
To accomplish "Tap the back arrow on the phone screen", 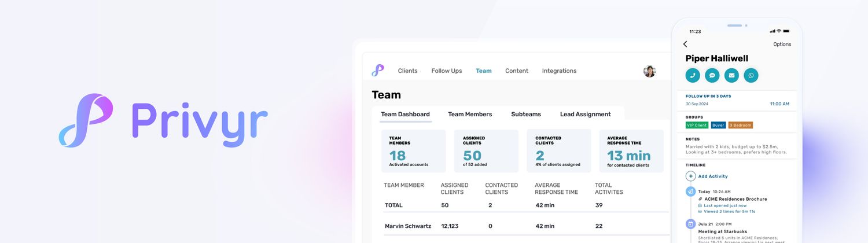I will pyautogui.click(x=685, y=44).
